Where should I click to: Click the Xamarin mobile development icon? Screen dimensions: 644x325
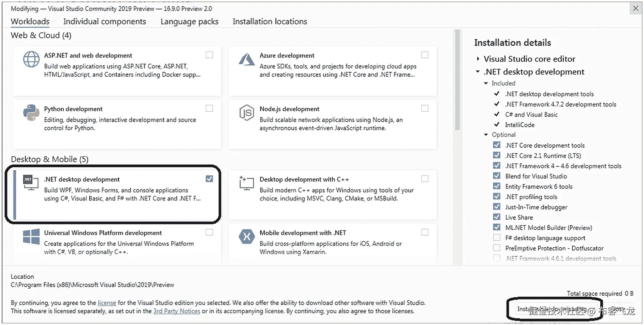(x=247, y=236)
